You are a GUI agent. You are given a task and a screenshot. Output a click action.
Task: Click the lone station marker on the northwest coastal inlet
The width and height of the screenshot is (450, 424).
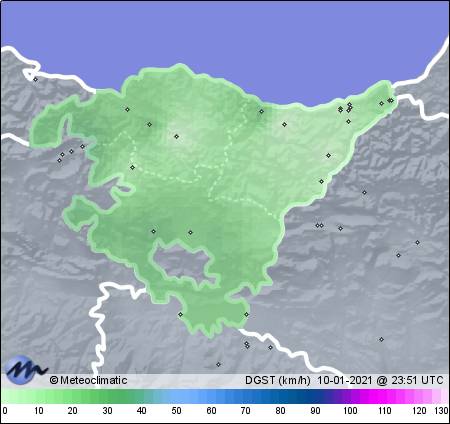point(36,79)
